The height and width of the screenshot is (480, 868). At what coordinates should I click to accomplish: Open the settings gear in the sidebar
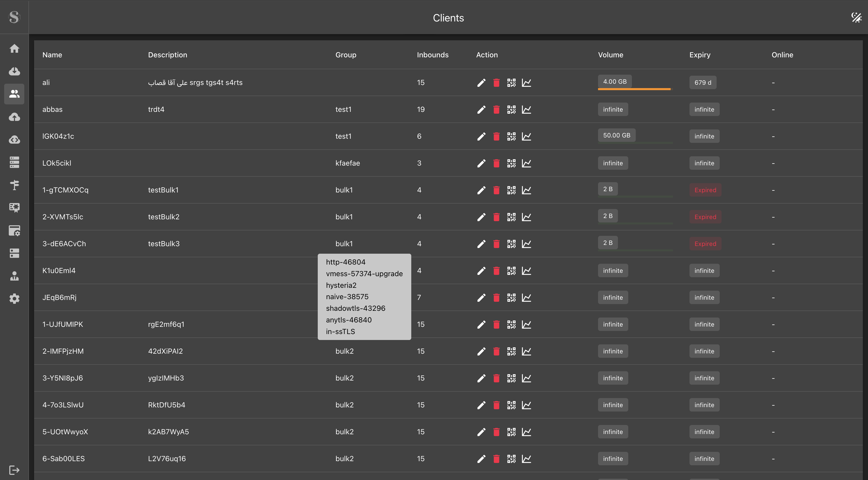(x=14, y=299)
